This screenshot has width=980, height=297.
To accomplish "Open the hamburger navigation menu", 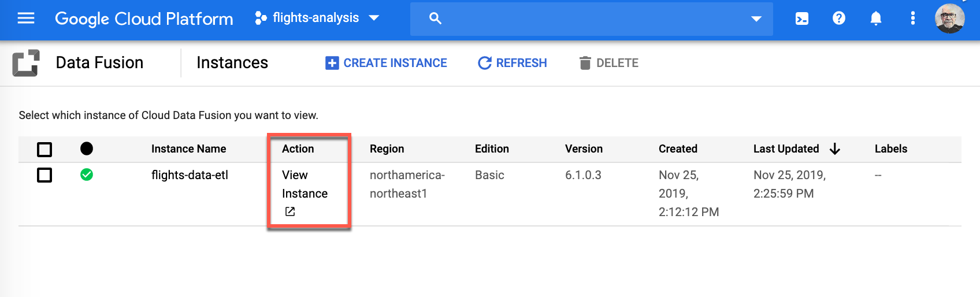I will 26,18.
